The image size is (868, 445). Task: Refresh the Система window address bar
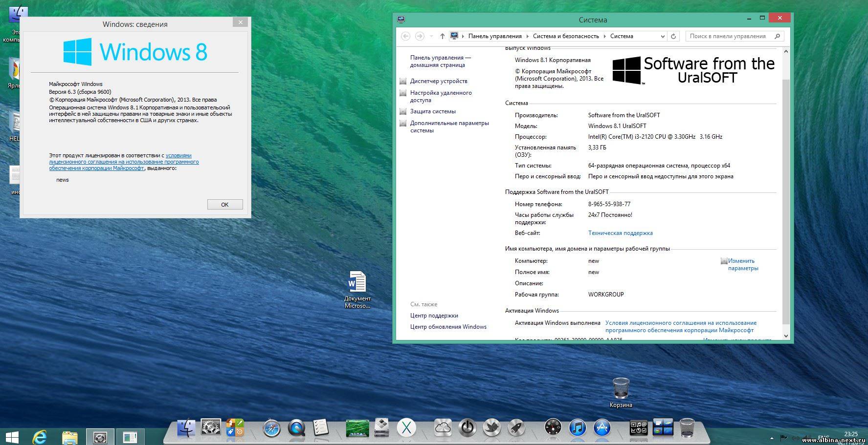click(673, 36)
